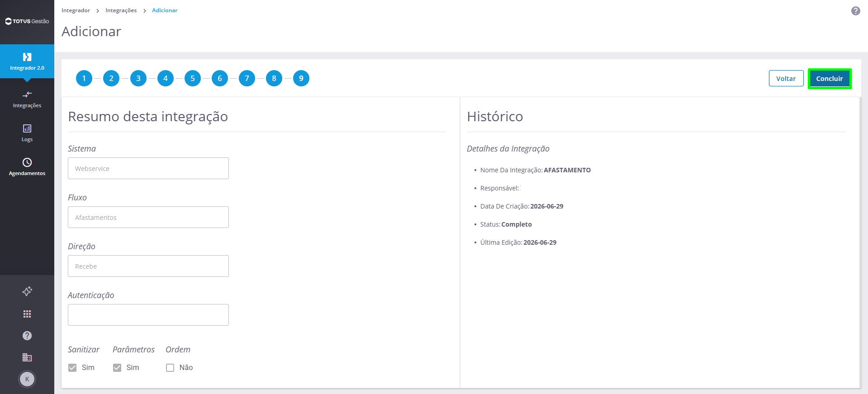
Task: Open the user avatar K
Action: 27,379
